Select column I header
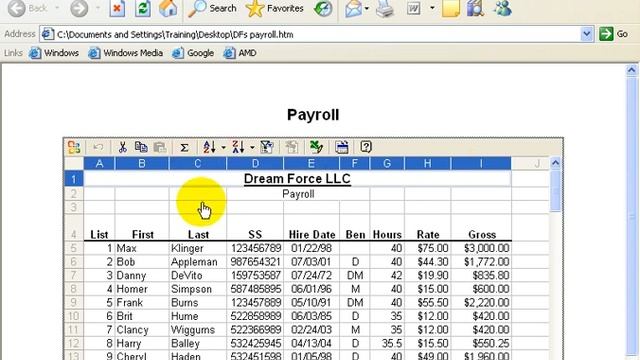 (481, 164)
